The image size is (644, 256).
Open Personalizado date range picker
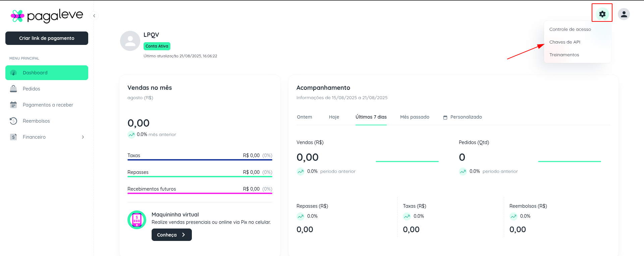point(463,117)
